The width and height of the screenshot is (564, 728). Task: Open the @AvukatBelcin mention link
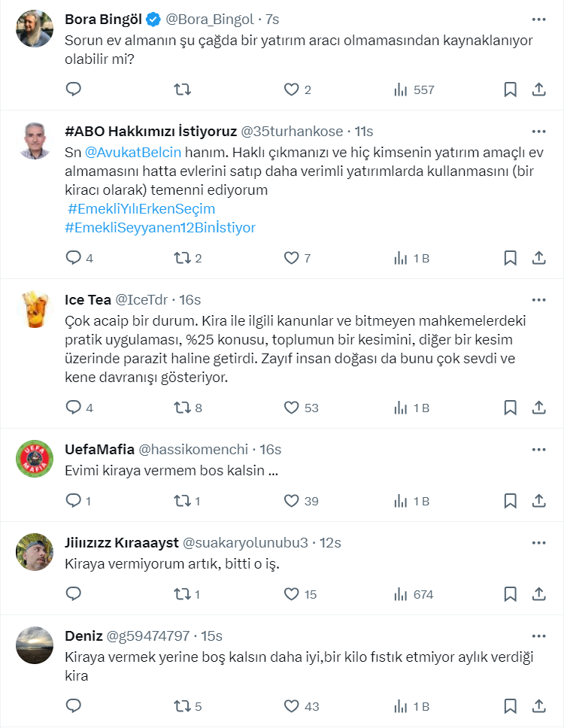tap(133, 151)
